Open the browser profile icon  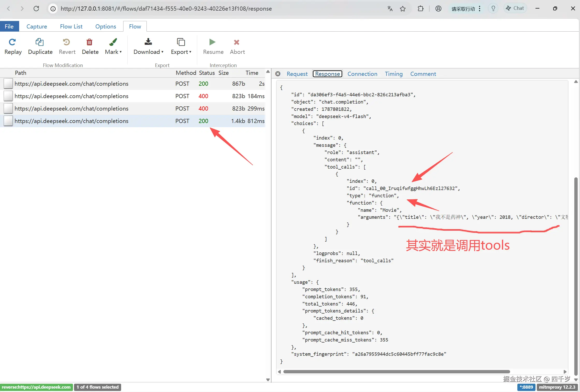(438, 9)
